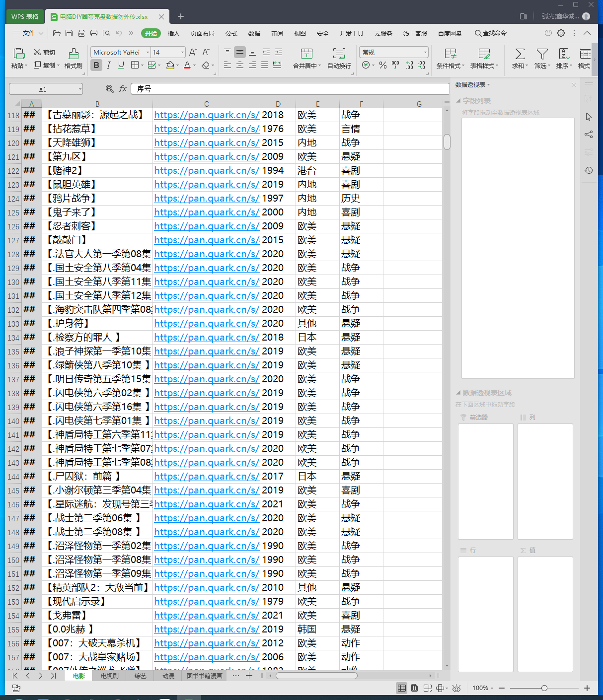Switch to the 电视剧 sheet tab
This screenshot has height=700, width=603.
click(109, 676)
